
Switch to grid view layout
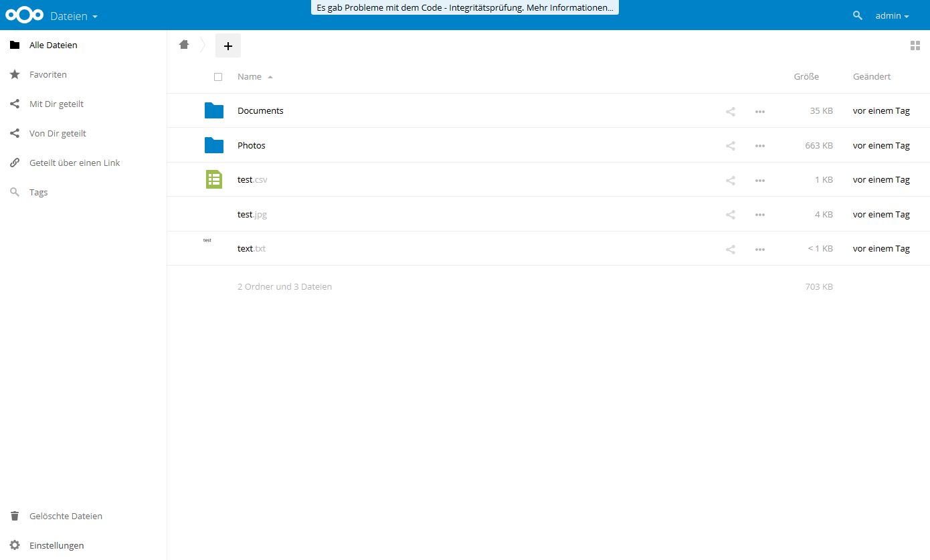(916, 45)
